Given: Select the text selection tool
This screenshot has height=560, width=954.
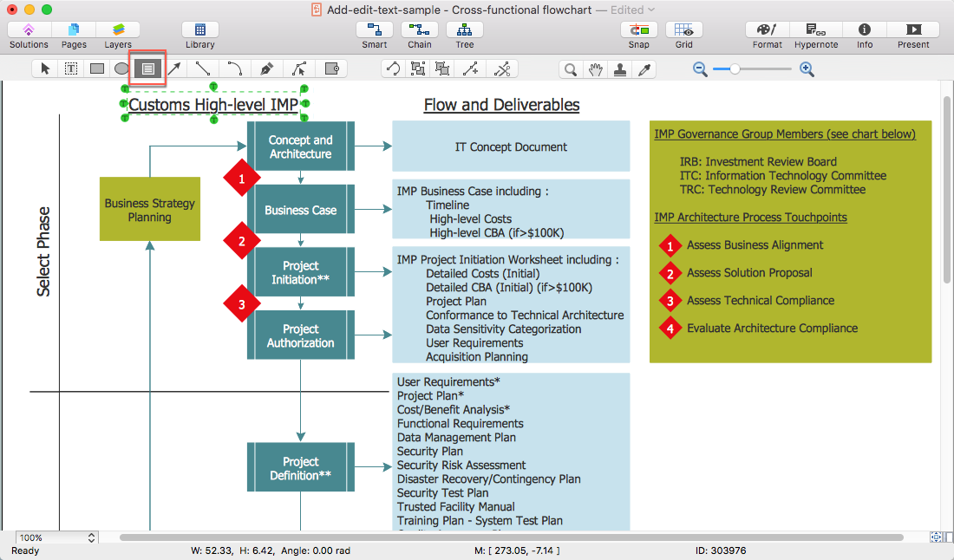Looking at the screenshot, I should [x=71, y=68].
